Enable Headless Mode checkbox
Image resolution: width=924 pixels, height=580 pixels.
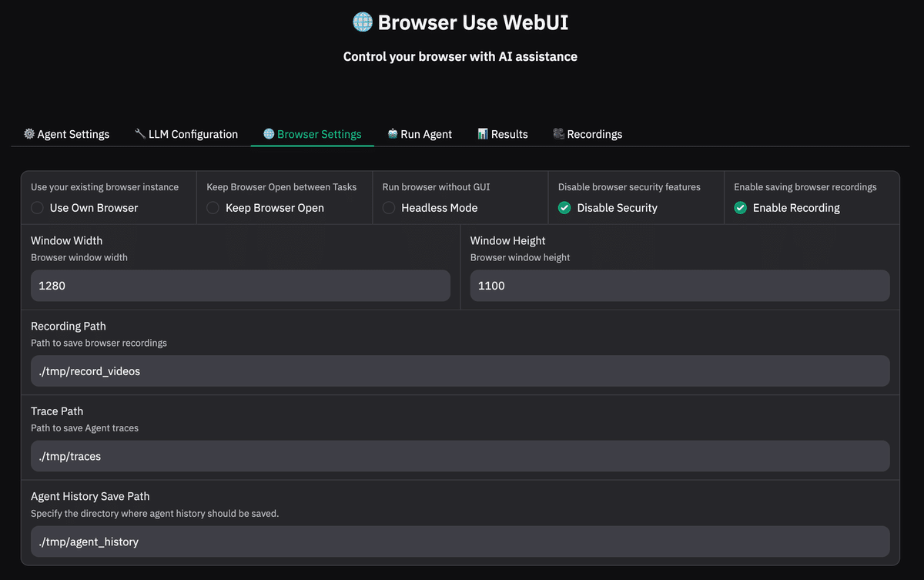pyautogui.click(x=389, y=208)
